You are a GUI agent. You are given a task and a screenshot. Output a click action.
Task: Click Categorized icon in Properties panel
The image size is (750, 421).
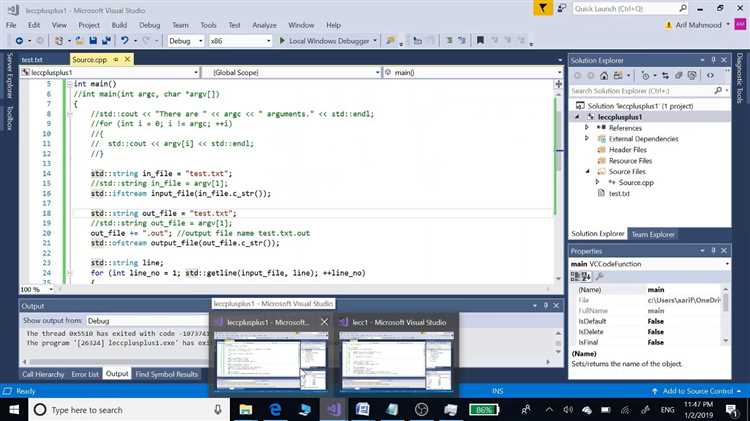(575, 277)
